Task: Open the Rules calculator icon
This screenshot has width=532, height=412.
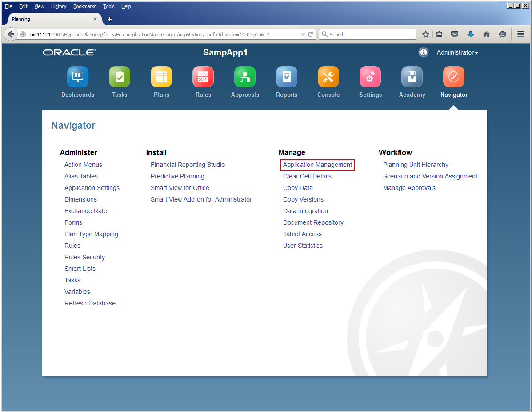Action: [x=203, y=77]
